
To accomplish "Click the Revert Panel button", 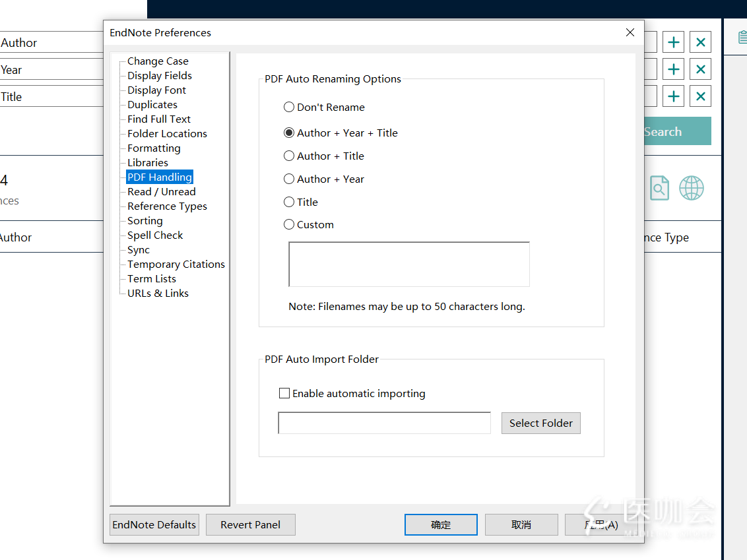I will tap(251, 525).
